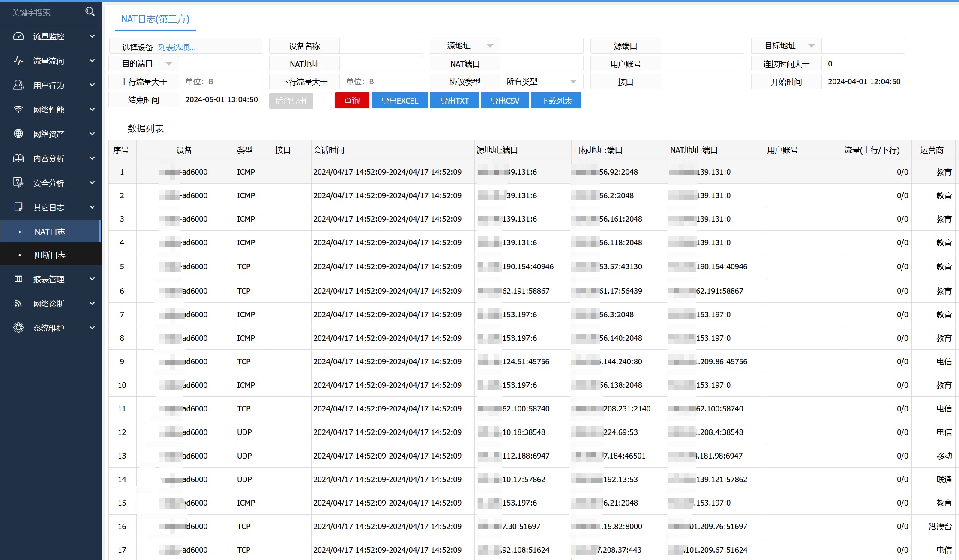Click the 安全分析 shield-edit icon
The width and height of the screenshot is (959, 560).
click(18, 183)
